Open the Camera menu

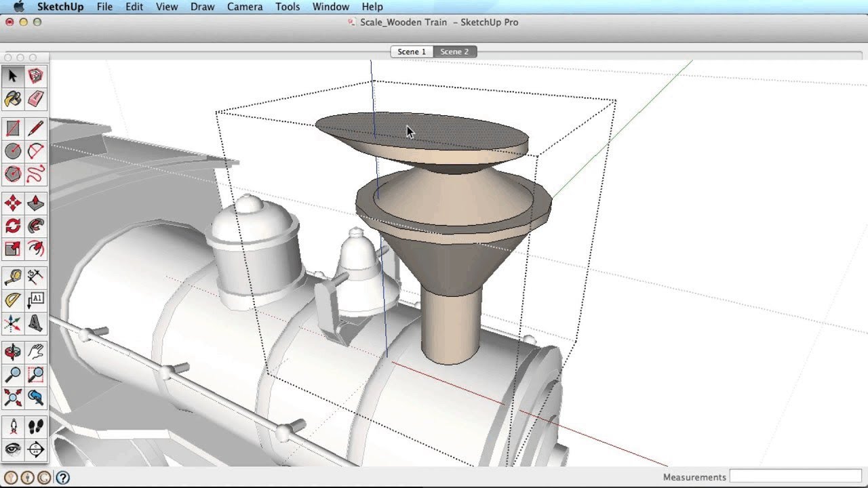pyautogui.click(x=245, y=7)
